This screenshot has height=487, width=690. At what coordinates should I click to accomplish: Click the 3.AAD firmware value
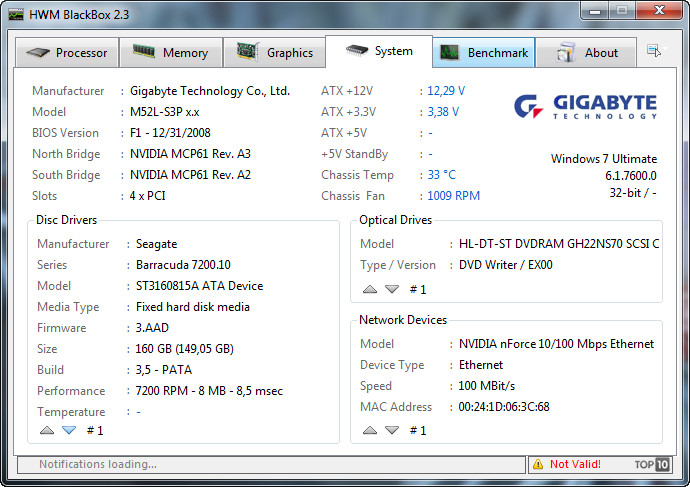[x=152, y=328]
